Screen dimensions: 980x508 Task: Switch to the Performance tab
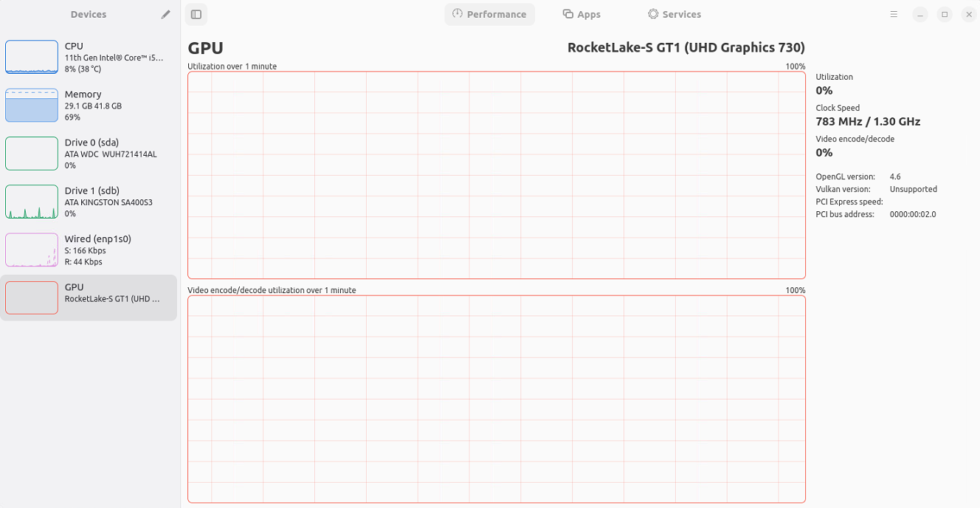coord(489,14)
